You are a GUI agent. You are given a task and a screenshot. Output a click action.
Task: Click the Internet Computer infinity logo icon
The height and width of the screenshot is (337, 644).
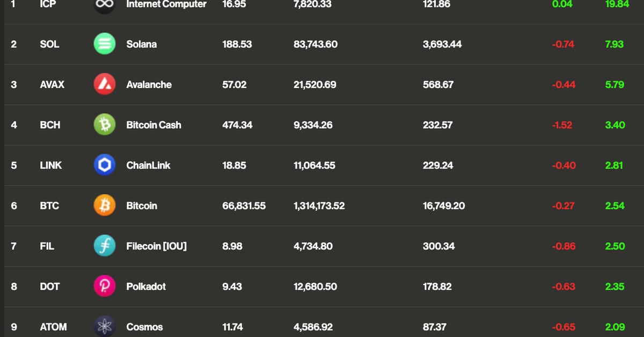coord(104,5)
